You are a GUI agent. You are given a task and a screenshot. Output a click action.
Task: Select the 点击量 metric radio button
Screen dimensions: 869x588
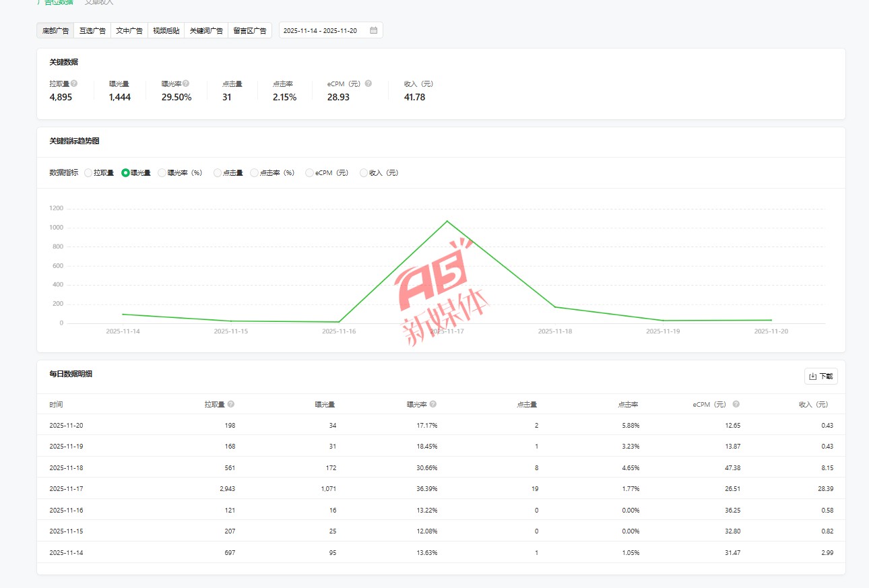click(218, 172)
